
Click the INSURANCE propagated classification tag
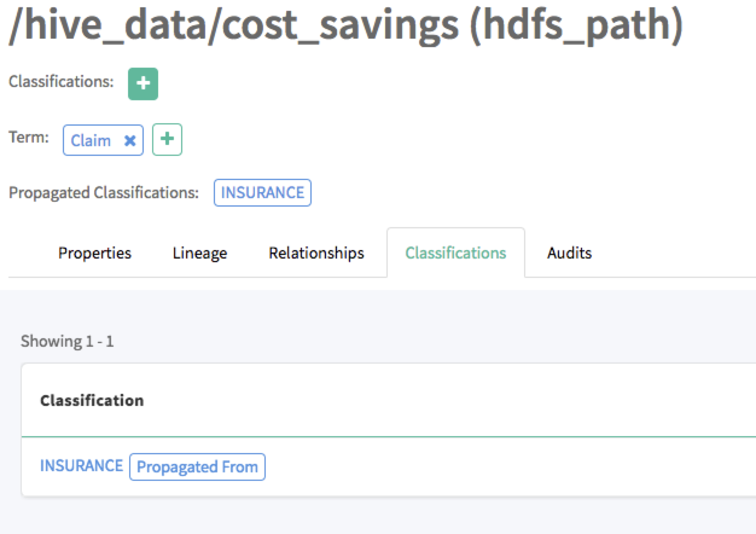tap(262, 193)
